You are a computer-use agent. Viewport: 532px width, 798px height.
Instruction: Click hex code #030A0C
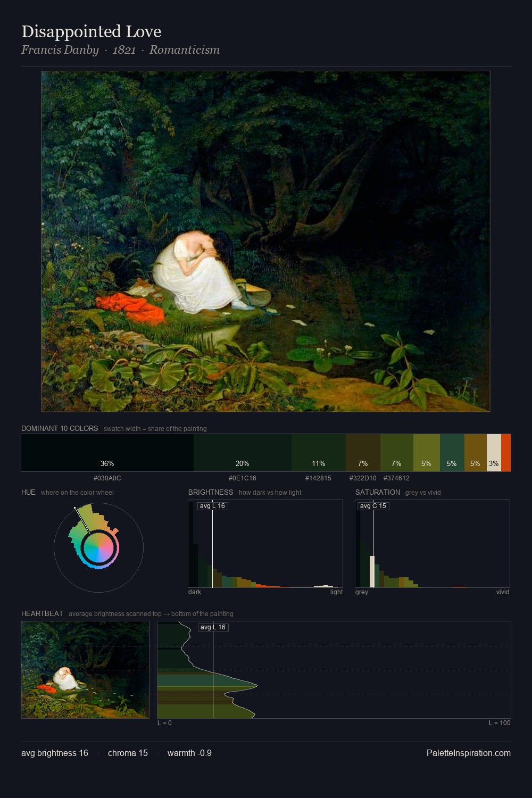coord(107,478)
